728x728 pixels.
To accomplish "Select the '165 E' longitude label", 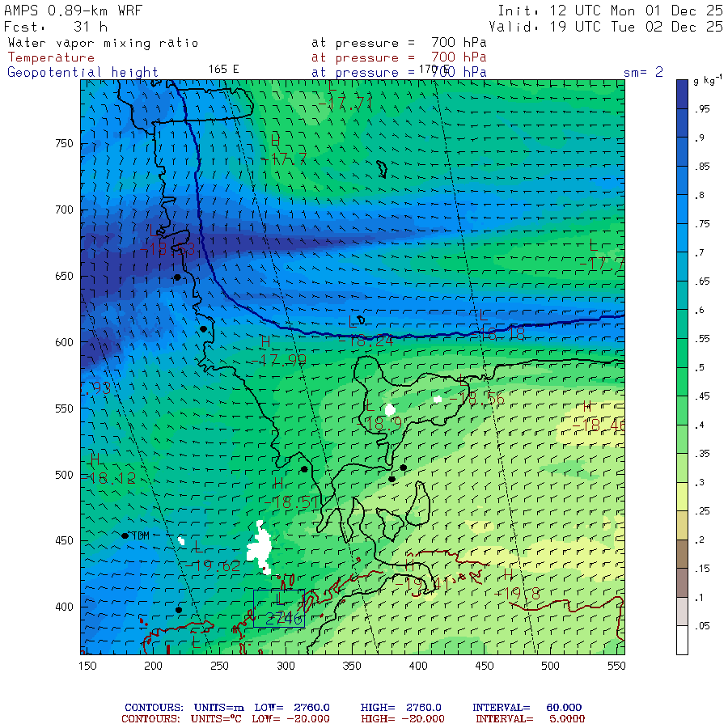I will (223, 70).
